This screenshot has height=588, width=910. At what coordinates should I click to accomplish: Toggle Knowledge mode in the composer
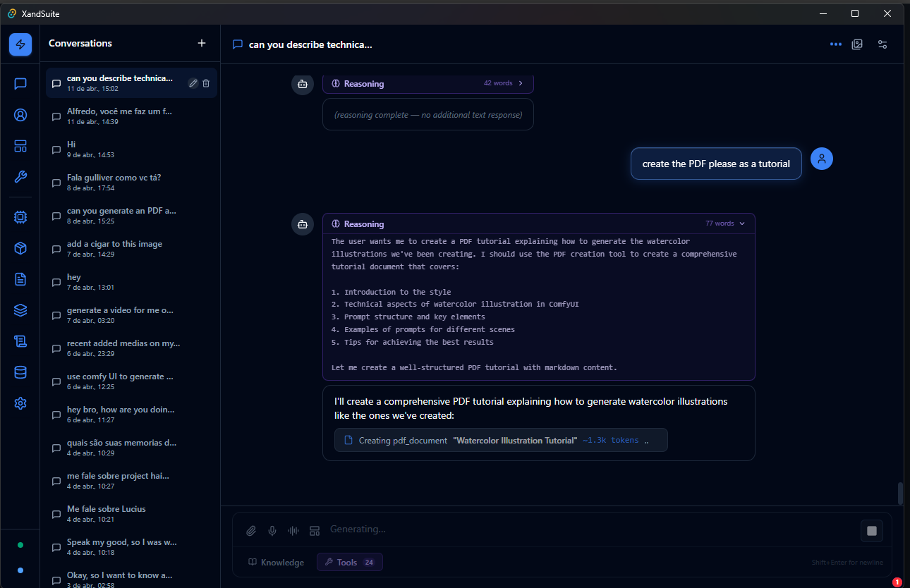(x=277, y=562)
